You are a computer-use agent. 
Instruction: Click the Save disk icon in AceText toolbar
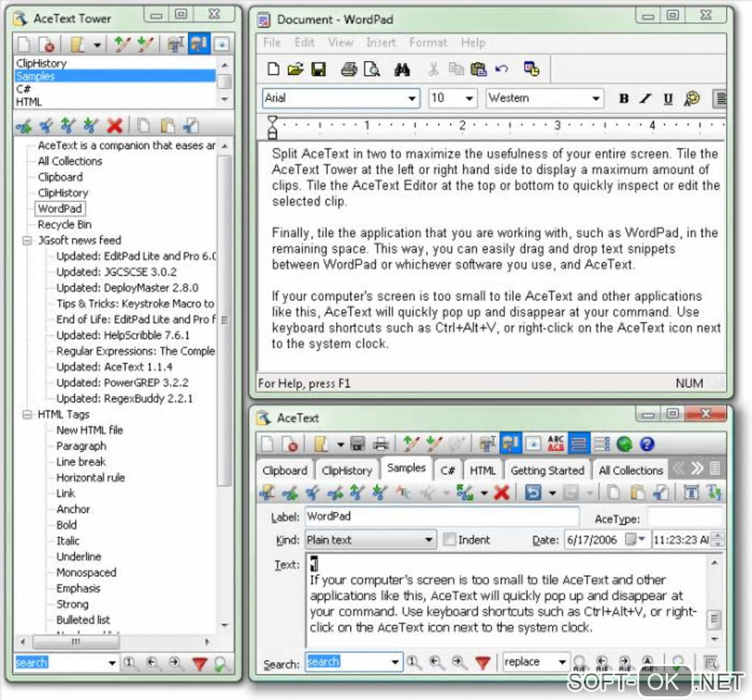pos(358,444)
